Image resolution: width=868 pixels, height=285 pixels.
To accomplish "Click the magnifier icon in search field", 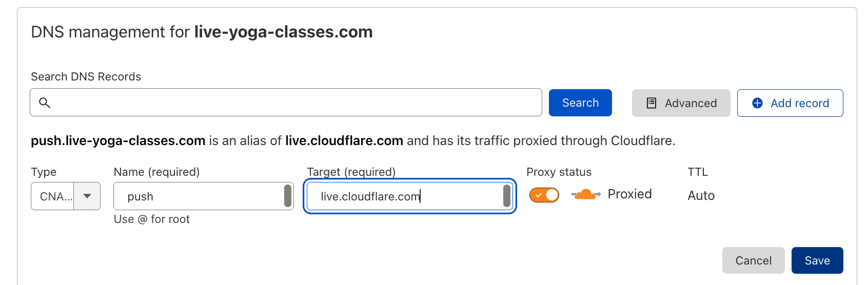I will click(45, 103).
